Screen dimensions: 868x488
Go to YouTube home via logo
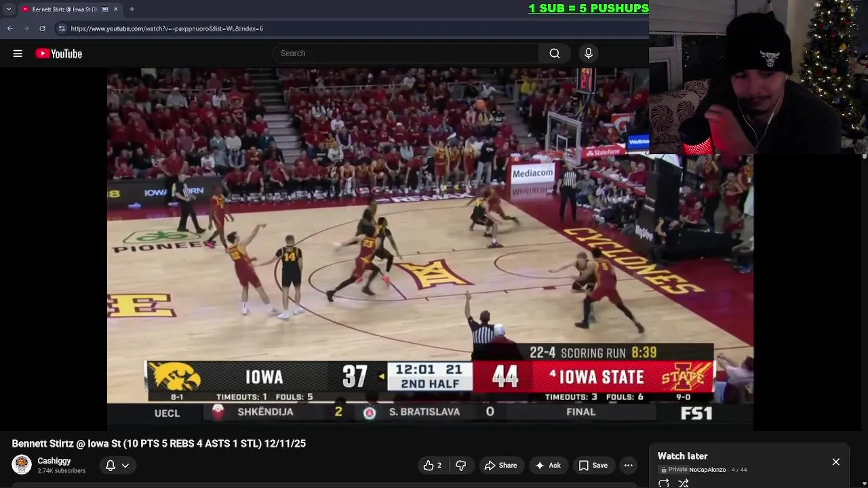[x=59, y=54]
